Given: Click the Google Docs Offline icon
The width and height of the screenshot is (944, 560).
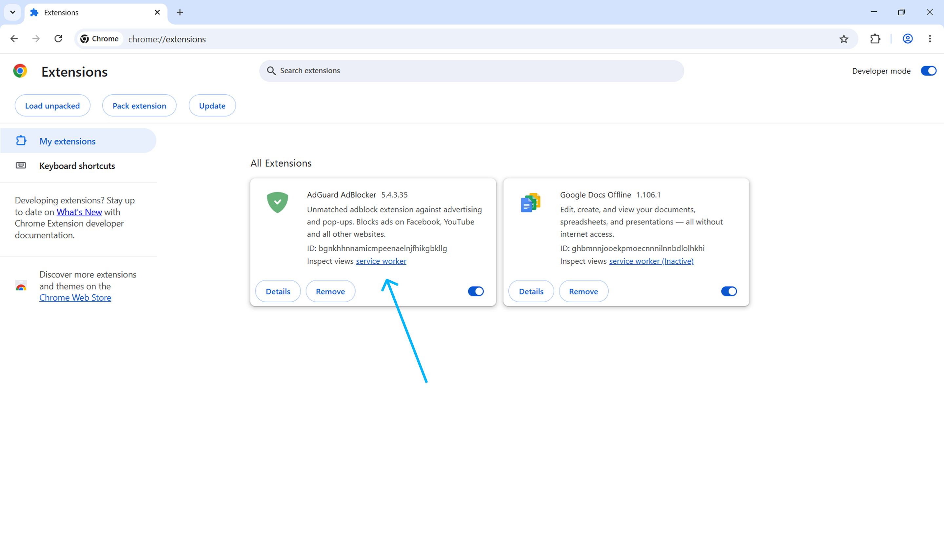Looking at the screenshot, I should click(x=531, y=202).
